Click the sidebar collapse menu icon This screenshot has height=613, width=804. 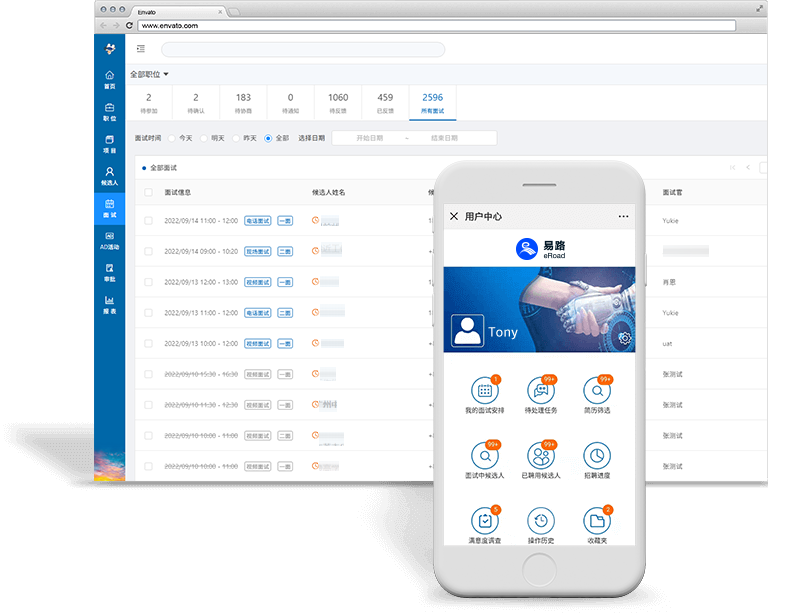141,48
